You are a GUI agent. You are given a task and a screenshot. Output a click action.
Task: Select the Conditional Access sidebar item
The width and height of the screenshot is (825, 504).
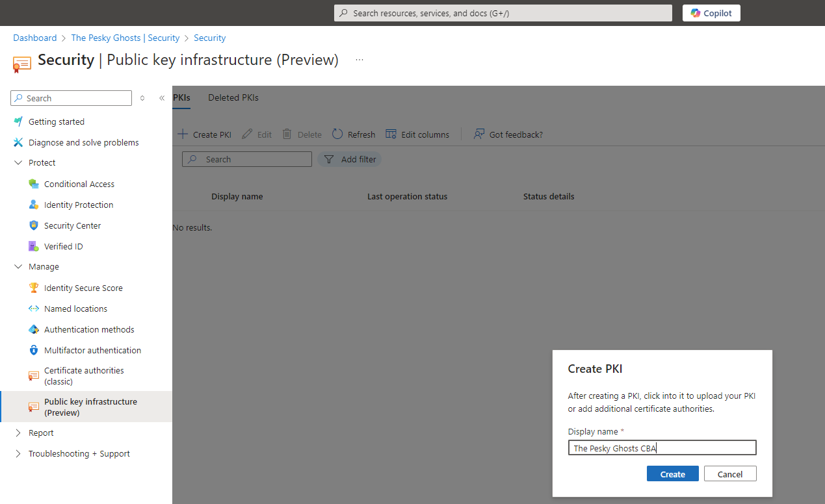(x=79, y=184)
